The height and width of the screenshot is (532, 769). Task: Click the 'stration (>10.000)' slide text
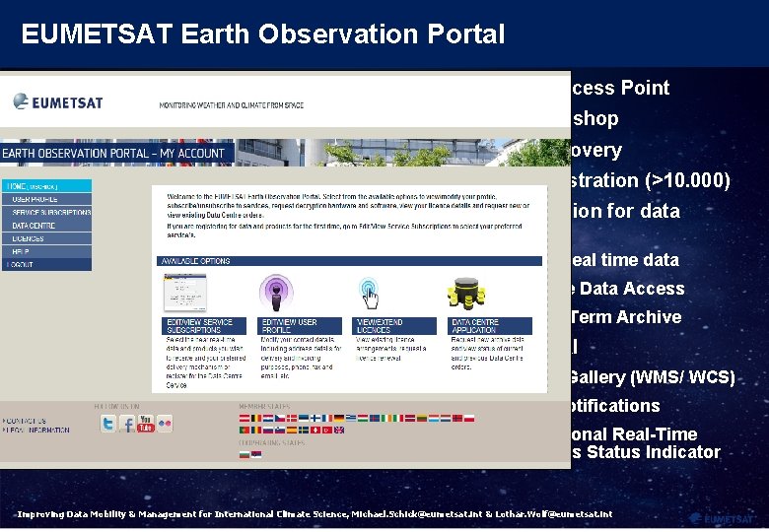coord(651,180)
